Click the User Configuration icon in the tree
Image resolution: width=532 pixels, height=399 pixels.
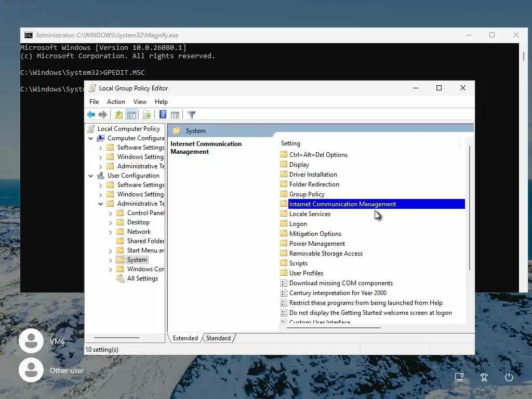click(101, 176)
